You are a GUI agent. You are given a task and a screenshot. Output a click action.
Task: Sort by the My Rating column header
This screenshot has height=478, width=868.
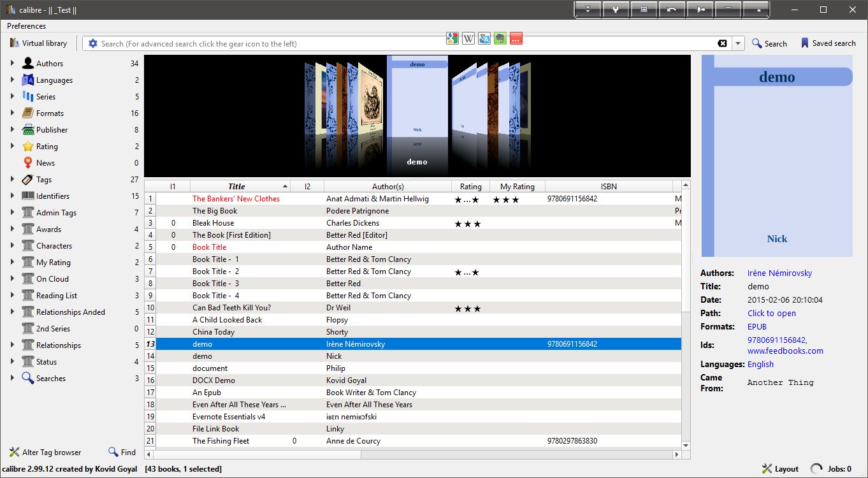click(x=517, y=186)
